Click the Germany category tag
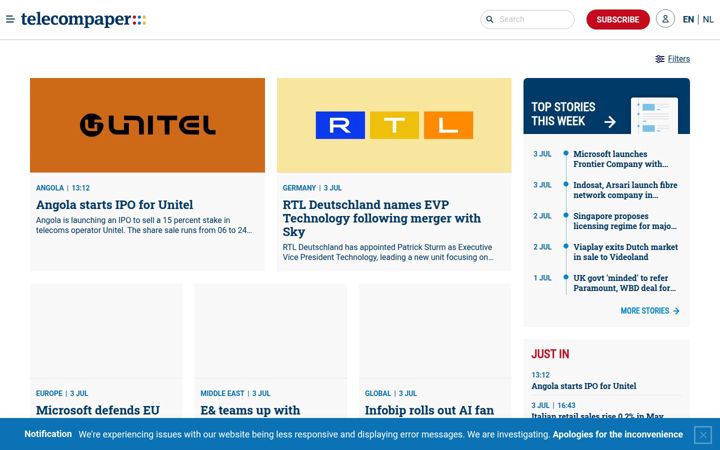 299,188
